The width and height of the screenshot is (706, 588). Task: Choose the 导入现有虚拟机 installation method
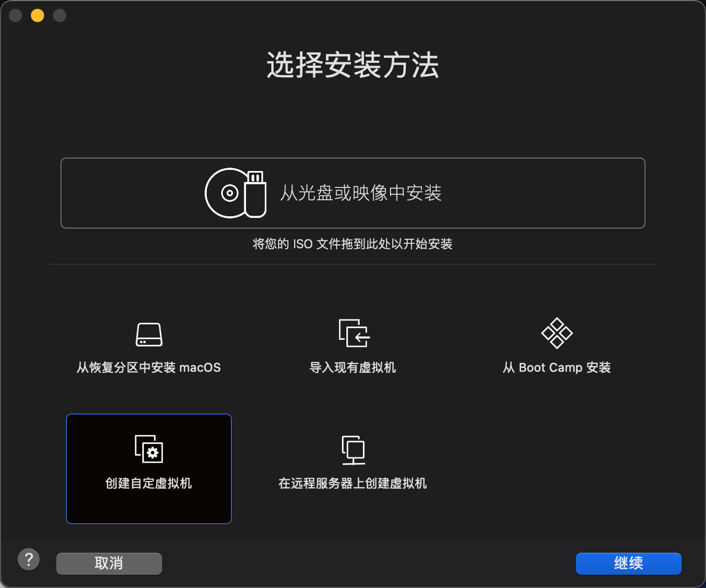point(352,348)
